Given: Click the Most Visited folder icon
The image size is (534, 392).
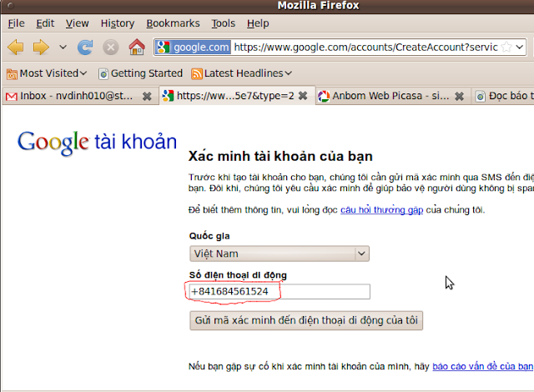Looking at the screenshot, I should click(12, 73).
